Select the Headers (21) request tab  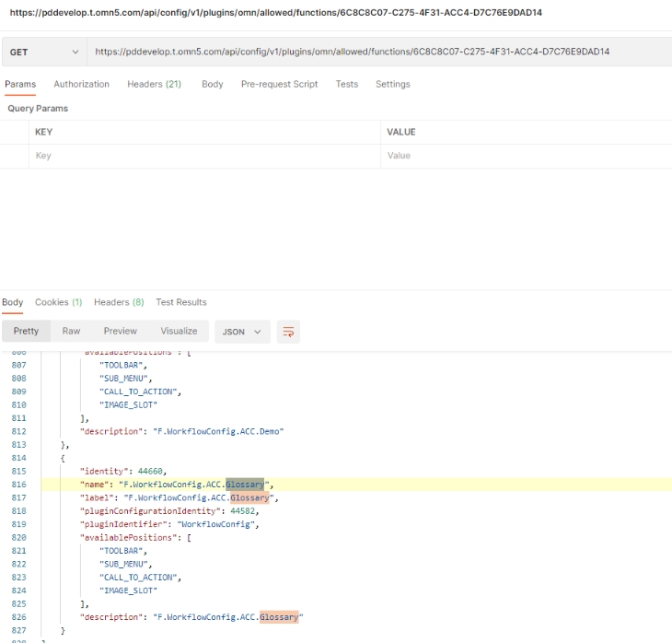(x=154, y=84)
